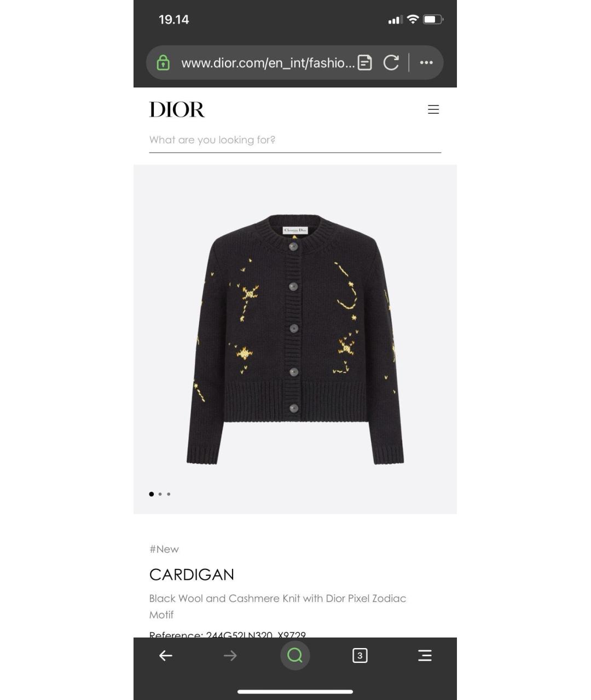This screenshot has width=591, height=700.
Task: Go forward with the right arrow
Action: point(230,655)
